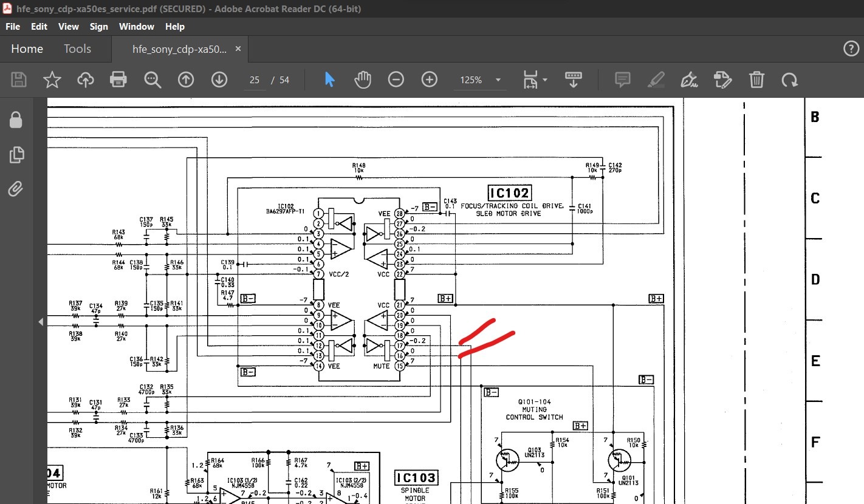Click the Read mode scroll icon
Viewport: 864px width, 504px height.
[574, 80]
